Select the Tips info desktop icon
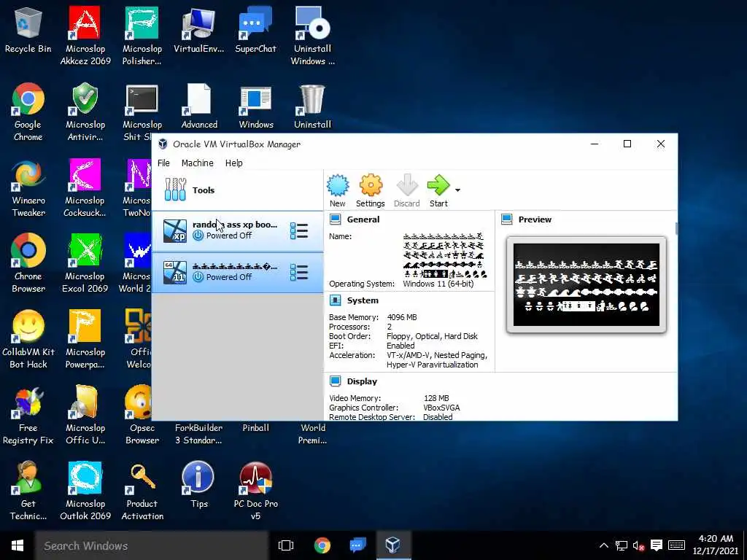 coord(198,485)
